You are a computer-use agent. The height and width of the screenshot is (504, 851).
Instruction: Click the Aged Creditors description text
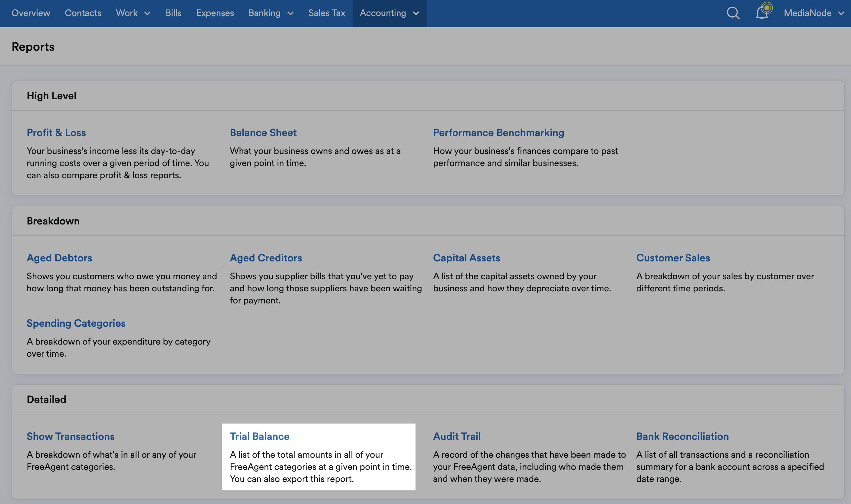click(x=326, y=288)
